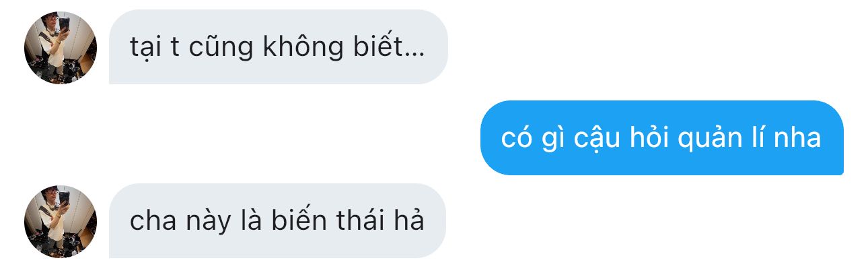Open the sender's avatar beside first message
This screenshot has width=868, height=275.
[x=61, y=47]
